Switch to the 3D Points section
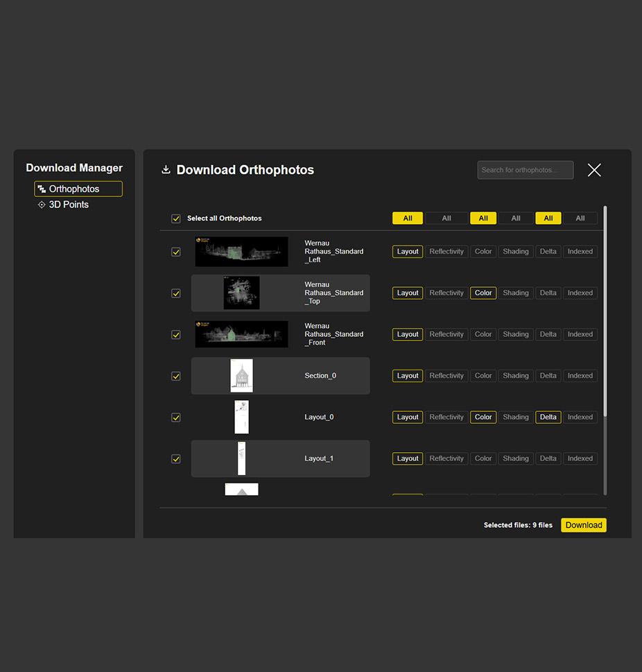The height and width of the screenshot is (672, 642). 67,205
